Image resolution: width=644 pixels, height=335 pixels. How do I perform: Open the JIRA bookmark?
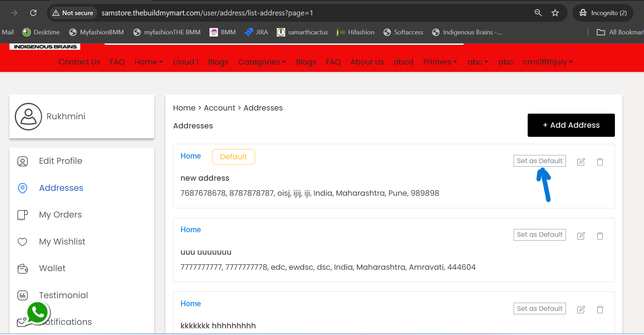[x=256, y=32]
